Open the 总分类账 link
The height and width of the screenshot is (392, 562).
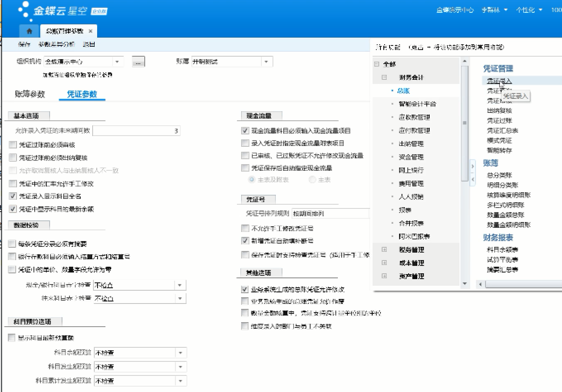tap(499, 175)
